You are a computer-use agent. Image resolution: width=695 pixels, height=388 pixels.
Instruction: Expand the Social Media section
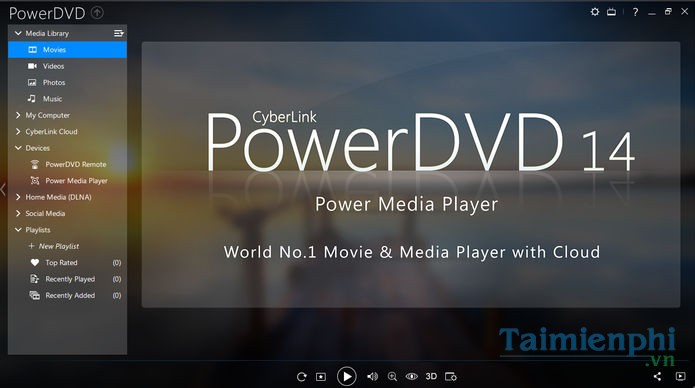tap(18, 213)
